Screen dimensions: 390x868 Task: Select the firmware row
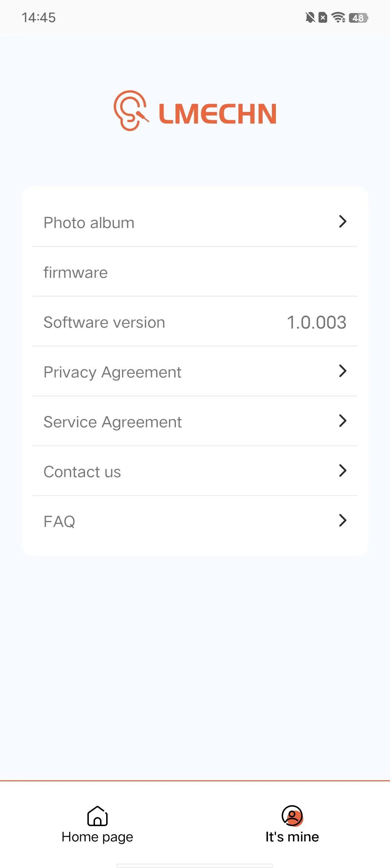tap(76, 273)
